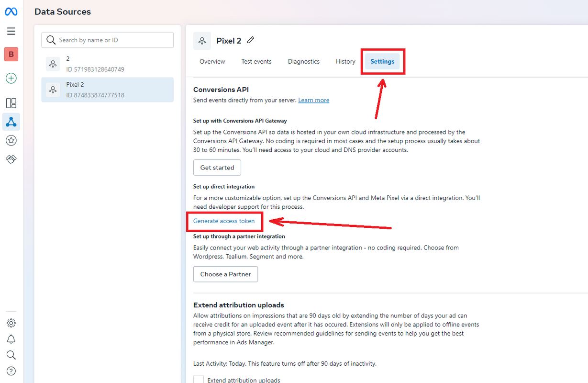Click the green plus create icon
588x383 pixels.
click(x=11, y=78)
